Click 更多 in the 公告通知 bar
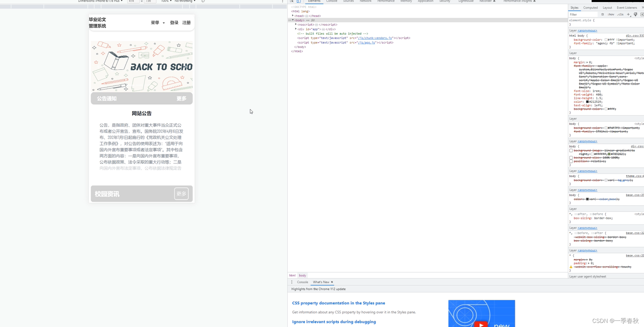Viewport: 644px width, 327px height. (x=181, y=99)
